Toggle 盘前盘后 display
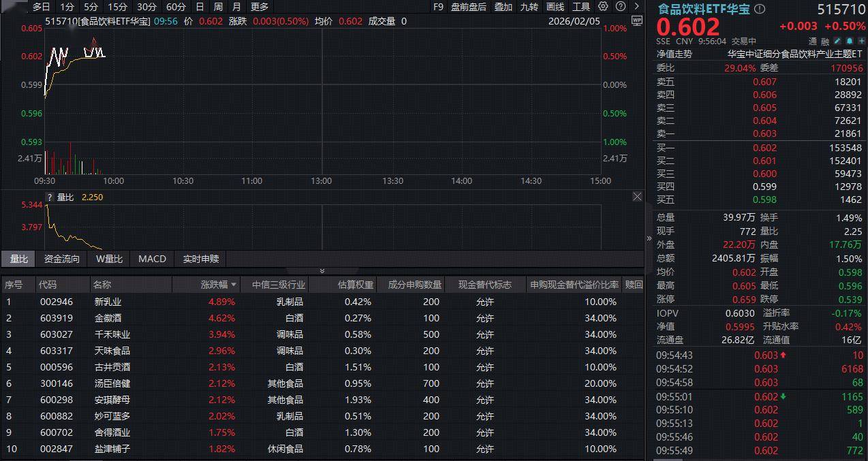Viewport: 868px width, 461px height. click(x=469, y=7)
